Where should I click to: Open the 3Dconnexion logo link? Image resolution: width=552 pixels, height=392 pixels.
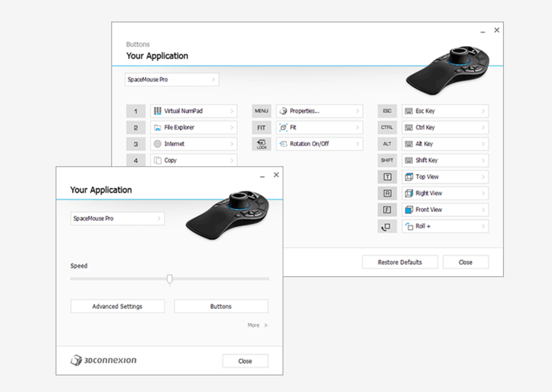pos(103,360)
